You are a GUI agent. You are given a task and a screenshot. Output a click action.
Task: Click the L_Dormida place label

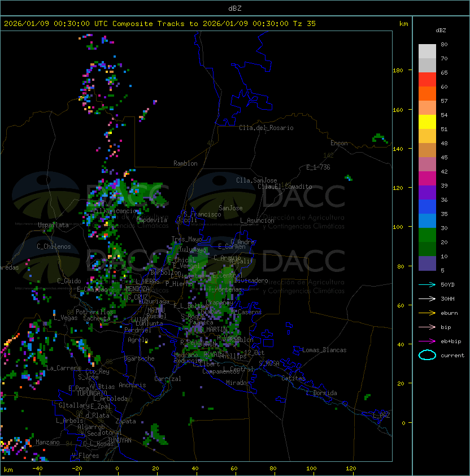[x=321, y=393]
